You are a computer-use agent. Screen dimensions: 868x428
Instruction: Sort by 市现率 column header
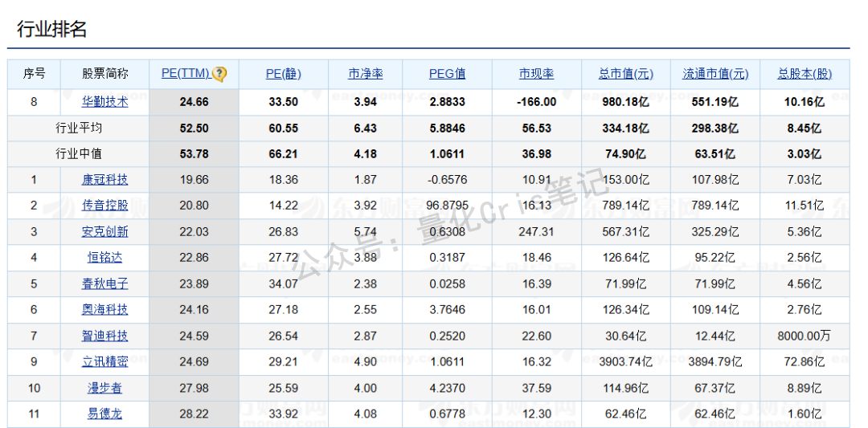(536, 74)
